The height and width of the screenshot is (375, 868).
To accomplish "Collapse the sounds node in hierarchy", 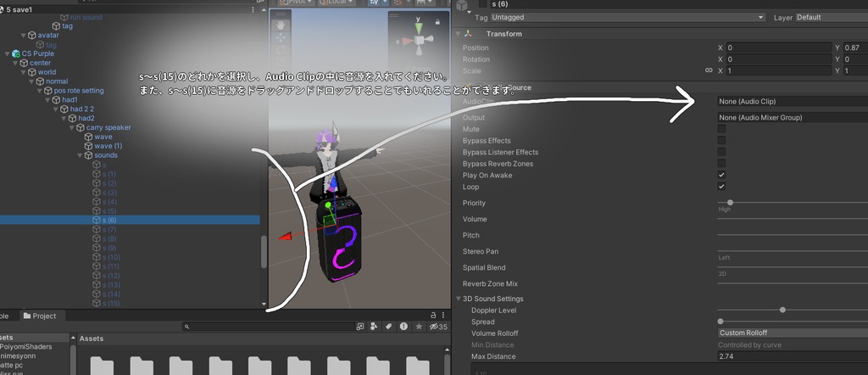I will tap(80, 155).
